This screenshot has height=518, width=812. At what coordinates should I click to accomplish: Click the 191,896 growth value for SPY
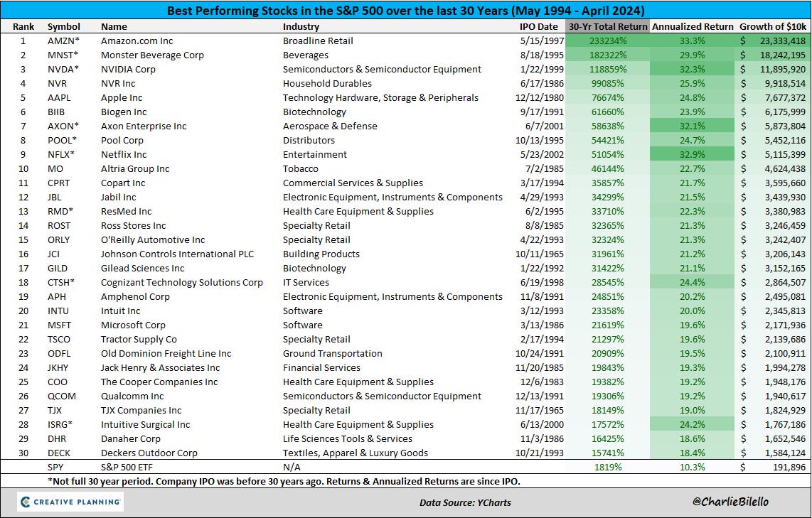coord(788,468)
